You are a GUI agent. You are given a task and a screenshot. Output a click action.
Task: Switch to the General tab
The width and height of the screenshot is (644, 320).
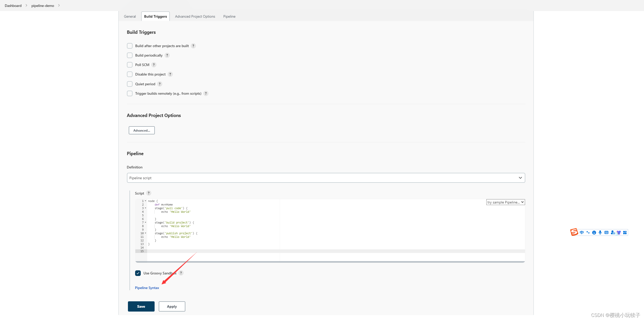pyautogui.click(x=130, y=16)
